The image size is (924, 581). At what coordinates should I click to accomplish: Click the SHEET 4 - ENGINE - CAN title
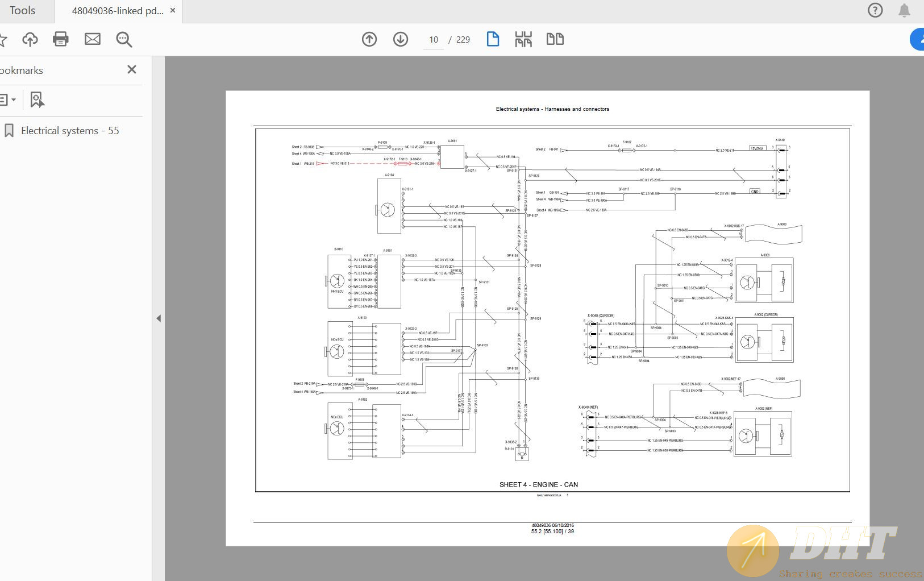coord(539,485)
